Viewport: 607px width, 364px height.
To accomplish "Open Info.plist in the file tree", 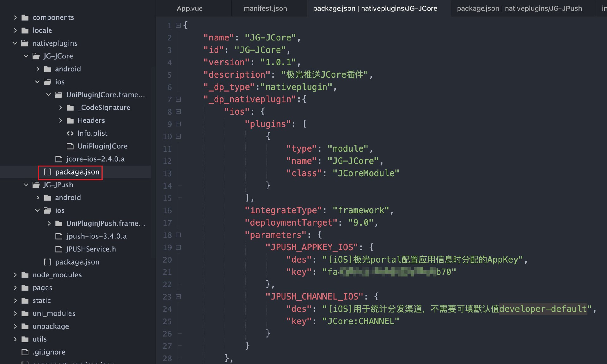I will click(x=92, y=133).
